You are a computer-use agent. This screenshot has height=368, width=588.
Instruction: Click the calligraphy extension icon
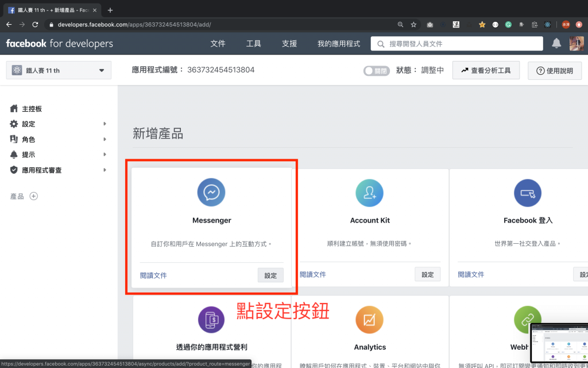pos(456,25)
